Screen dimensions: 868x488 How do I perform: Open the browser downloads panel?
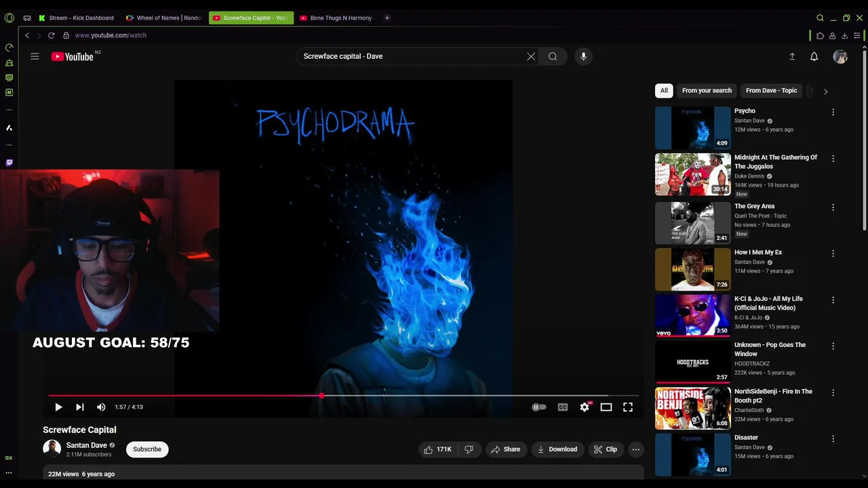[844, 35]
